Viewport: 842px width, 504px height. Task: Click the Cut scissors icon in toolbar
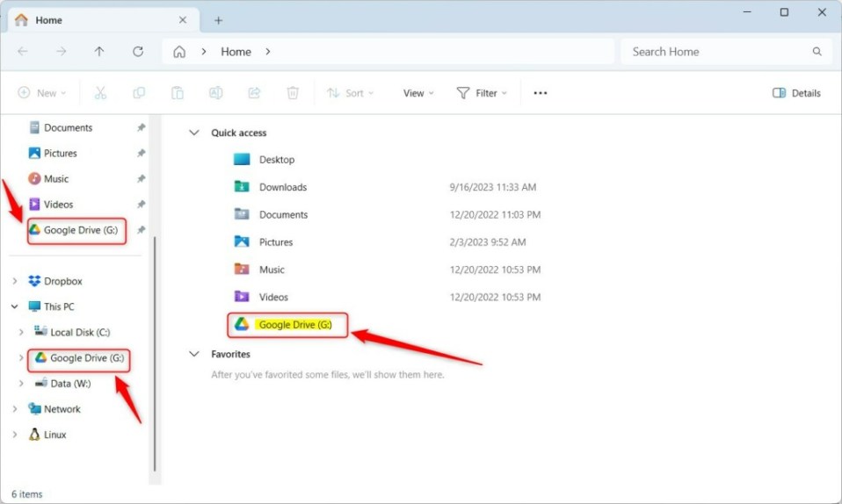click(100, 93)
